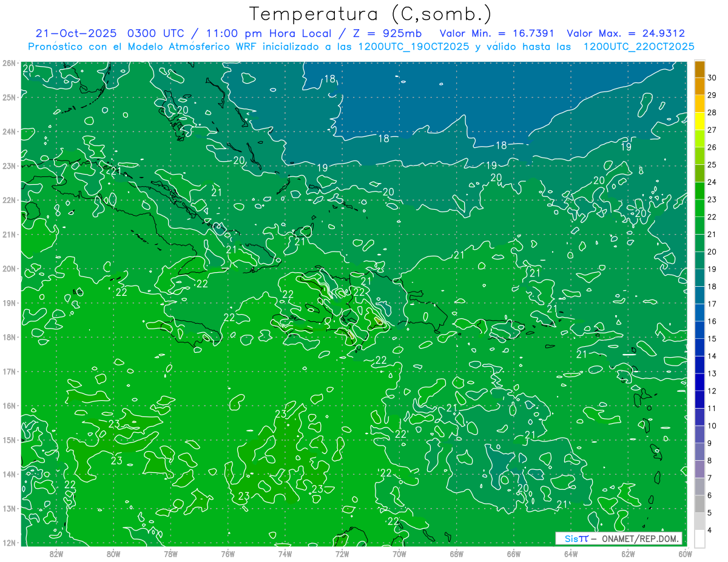Click the 1200UTC_22OCT2025 valid-until time

click(639, 47)
